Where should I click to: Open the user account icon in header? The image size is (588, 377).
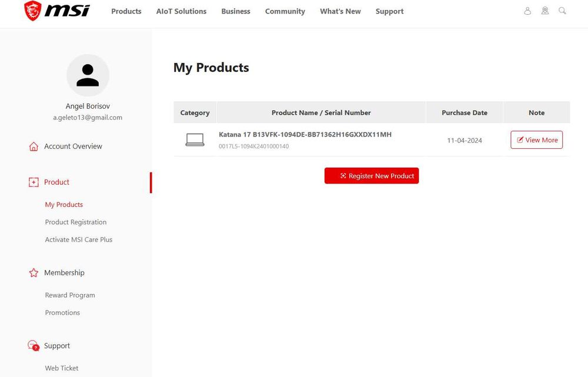pyautogui.click(x=527, y=11)
